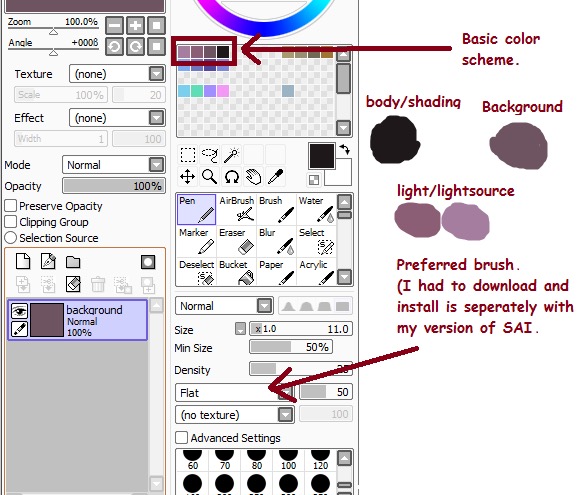Viewport: 586px width, 495px height.
Task: Activate the eyedropper color picker tool
Action: (276, 177)
